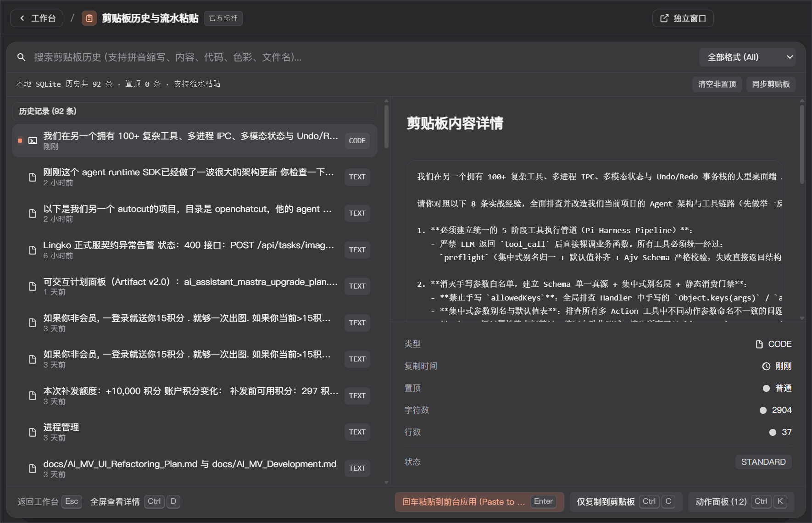The height and width of the screenshot is (523, 812).
Task: Click the 同步剪贴板 button
Action: pos(771,84)
